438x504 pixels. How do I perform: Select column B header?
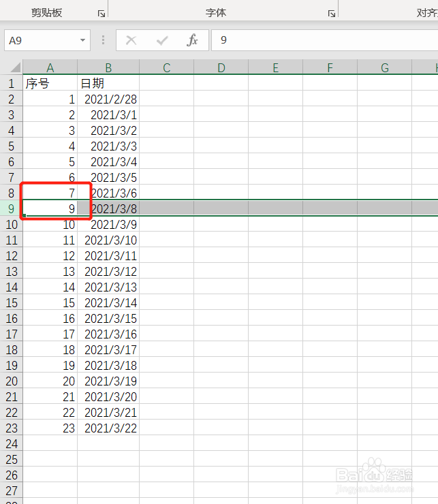[x=108, y=67]
